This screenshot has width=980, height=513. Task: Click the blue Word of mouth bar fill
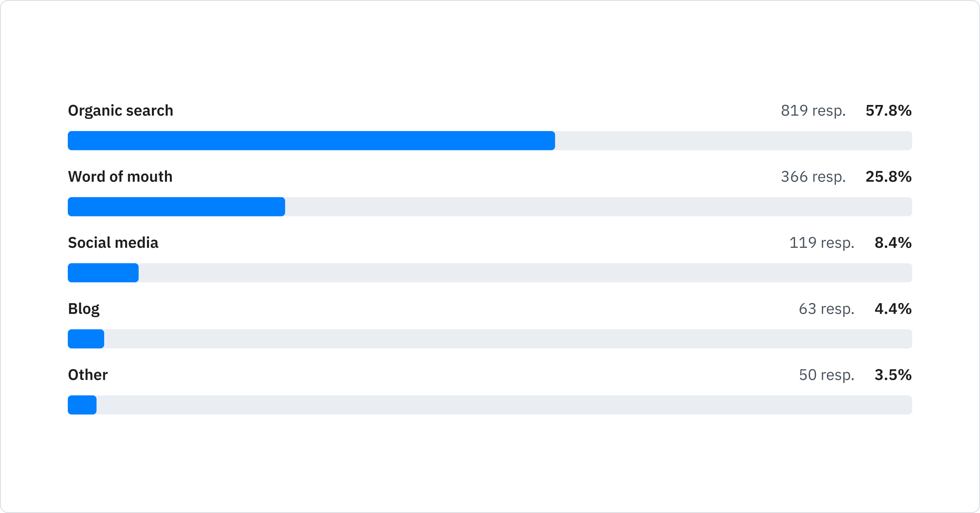click(176, 207)
